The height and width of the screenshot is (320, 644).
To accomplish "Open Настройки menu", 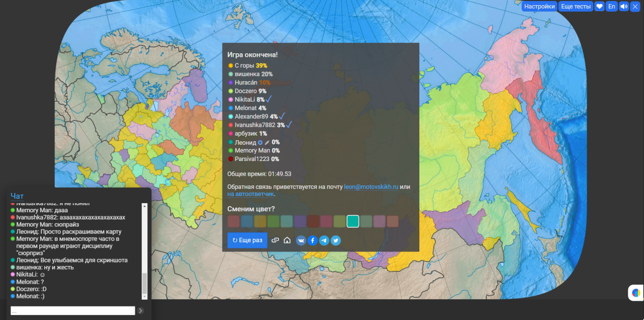I will (x=539, y=7).
